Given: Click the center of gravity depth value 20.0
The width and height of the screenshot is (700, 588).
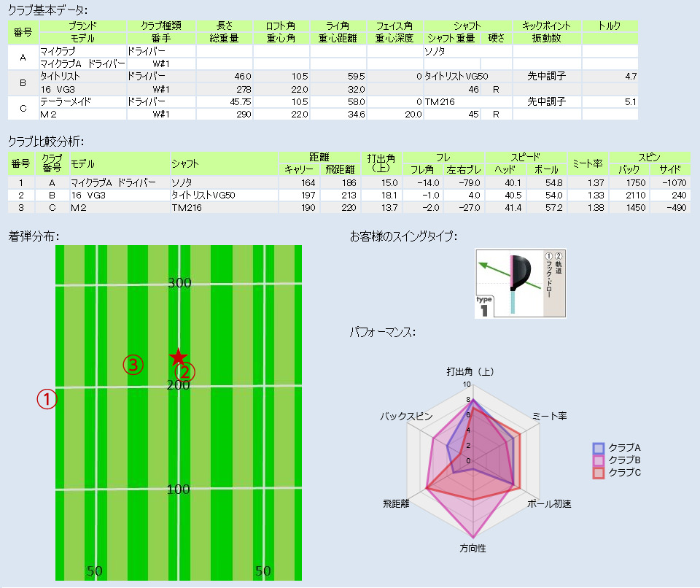Looking at the screenshot, I should (413, 115).
